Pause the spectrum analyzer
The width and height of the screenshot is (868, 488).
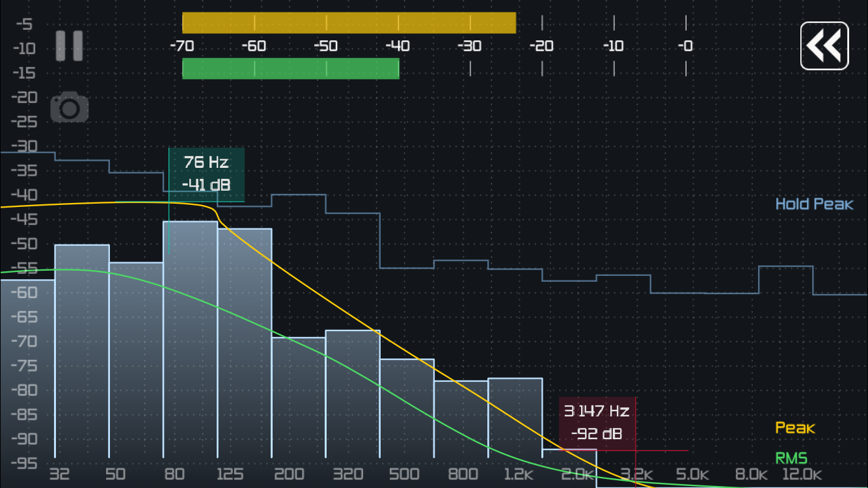[69, 46]
